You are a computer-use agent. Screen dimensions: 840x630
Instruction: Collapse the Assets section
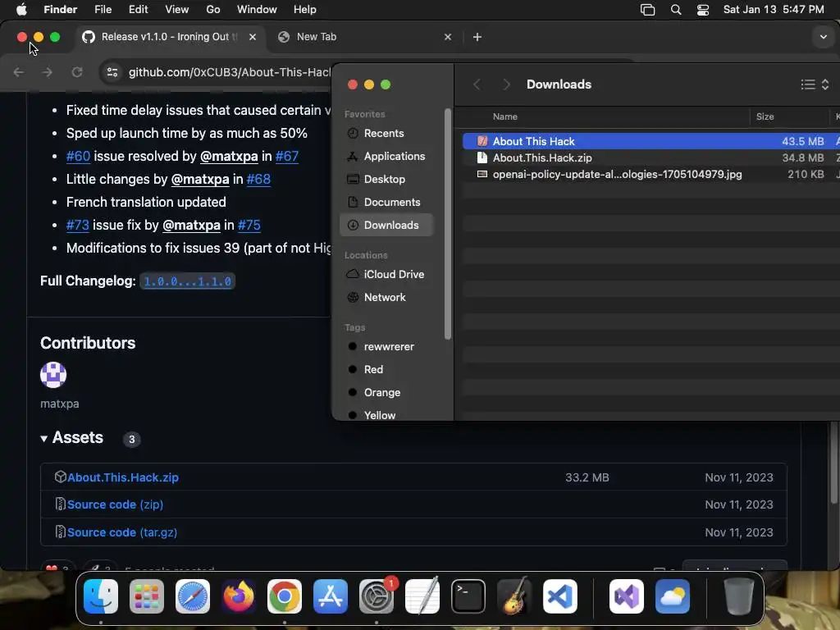pyautogui.click(x=44, y=438)
